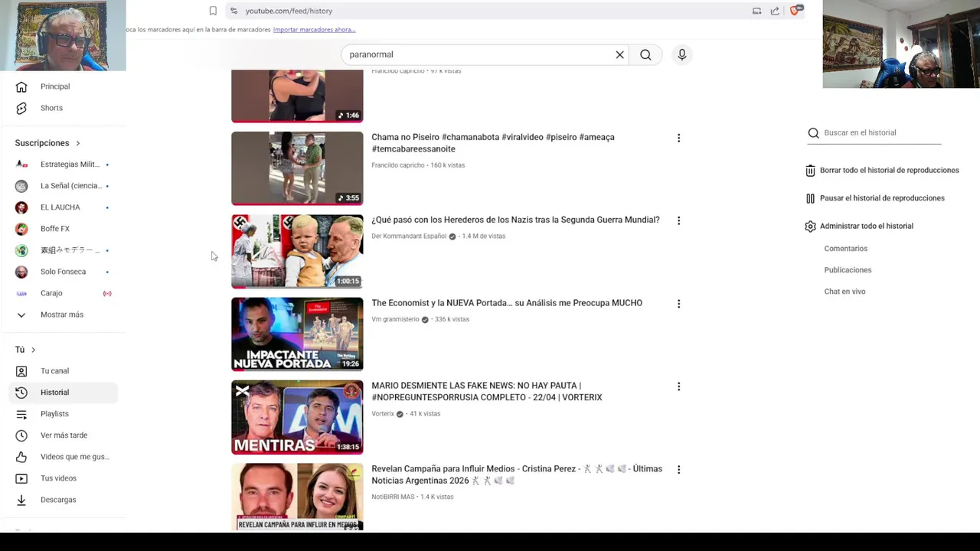980x551 pixels.
Task: Open Vm granmisterio channel link
Action: 395,319
